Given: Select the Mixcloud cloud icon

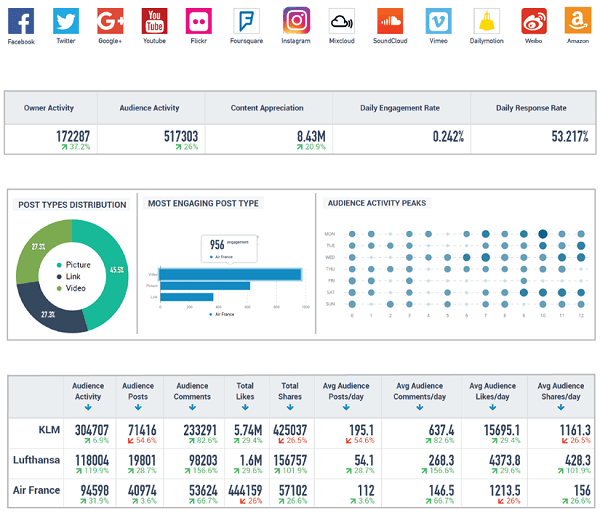Looking at the screenshot, I should point(342,21).
